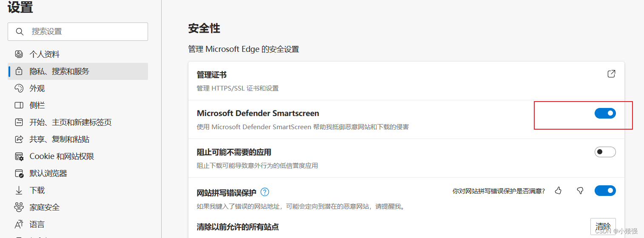The image size is (644, 238).
Task: Click the 清除 button
Action: 603,226
